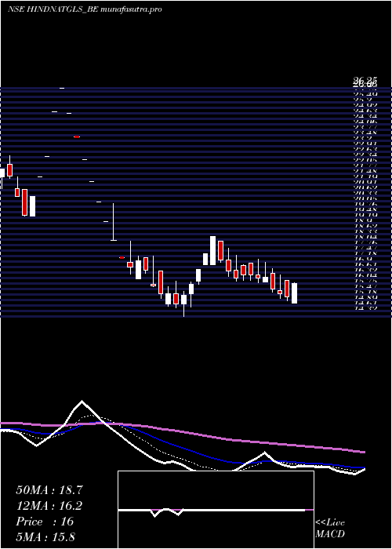Select the 50MA : 18.7 label
This screenshot has width=392, height=549.
point(49,490)
